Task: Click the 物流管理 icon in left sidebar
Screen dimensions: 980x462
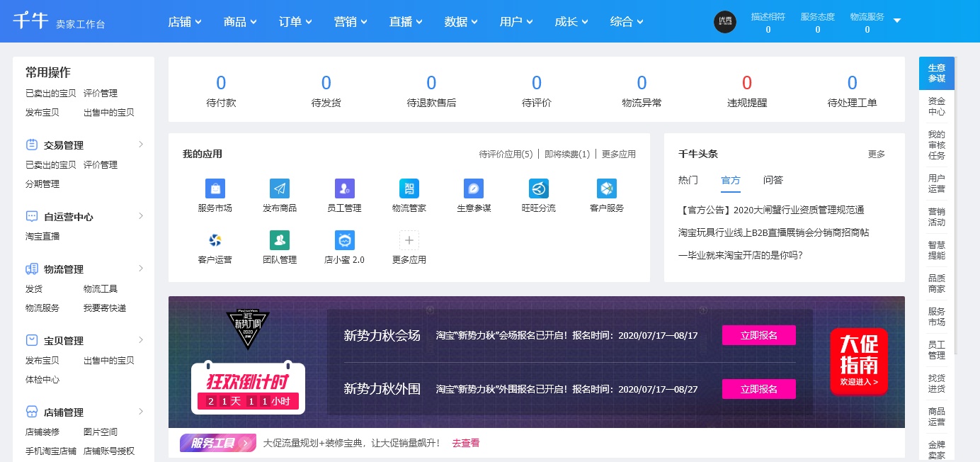Action: point(31,269)
